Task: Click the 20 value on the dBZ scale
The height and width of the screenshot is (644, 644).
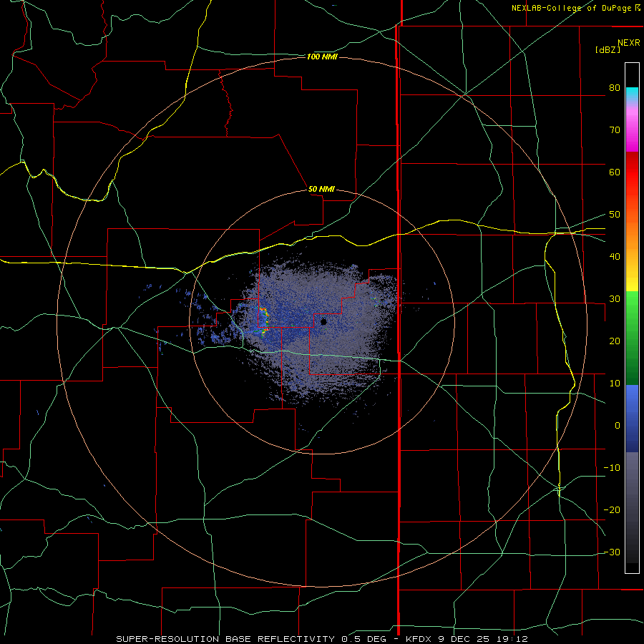Action: 615,341
